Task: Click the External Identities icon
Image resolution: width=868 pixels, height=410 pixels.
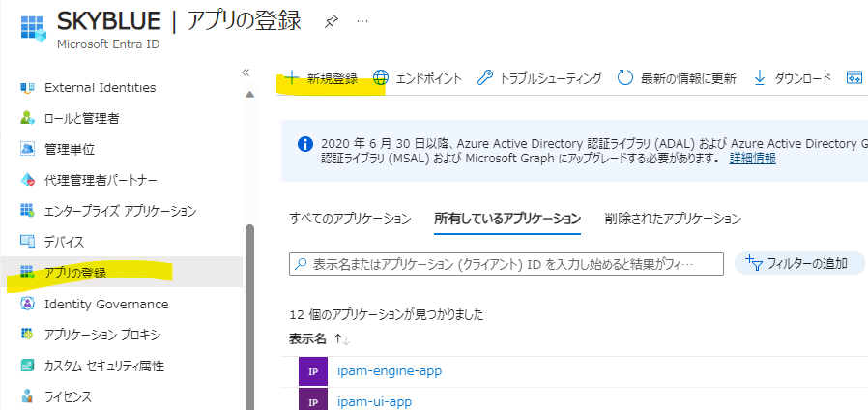Action: (27, 88)
